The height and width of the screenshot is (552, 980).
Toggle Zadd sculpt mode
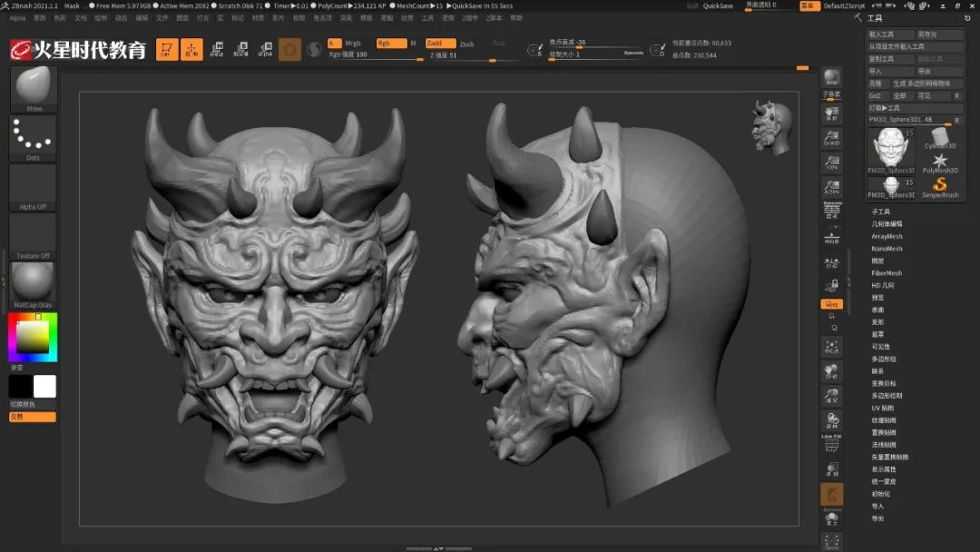click(x=441, y=44)
